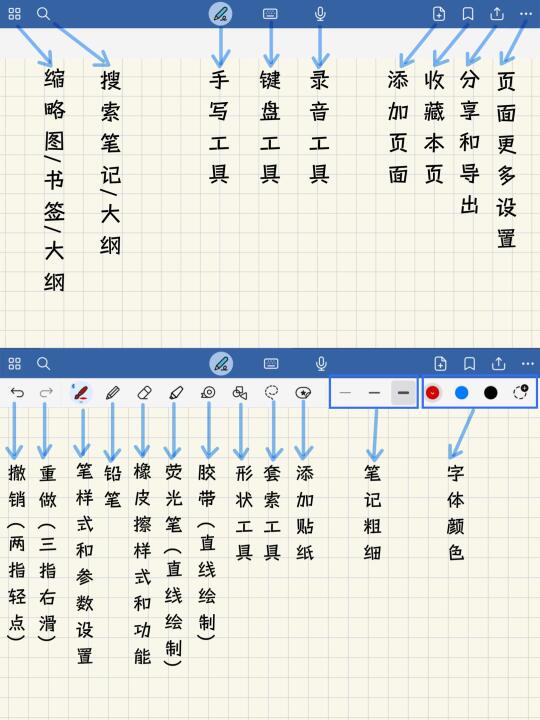Pick the highlighter tool
The width and height of the screenshot is (540, 720).
point(176,393)
